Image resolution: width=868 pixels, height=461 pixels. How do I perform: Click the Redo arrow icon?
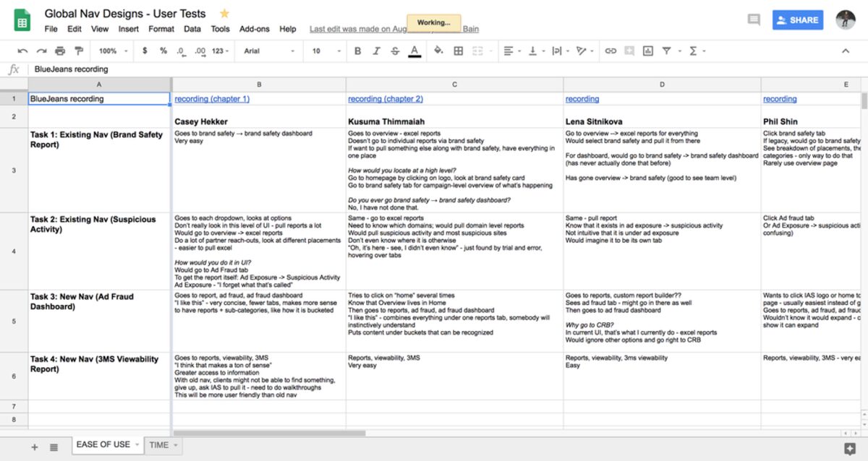(x=41, y=51)
